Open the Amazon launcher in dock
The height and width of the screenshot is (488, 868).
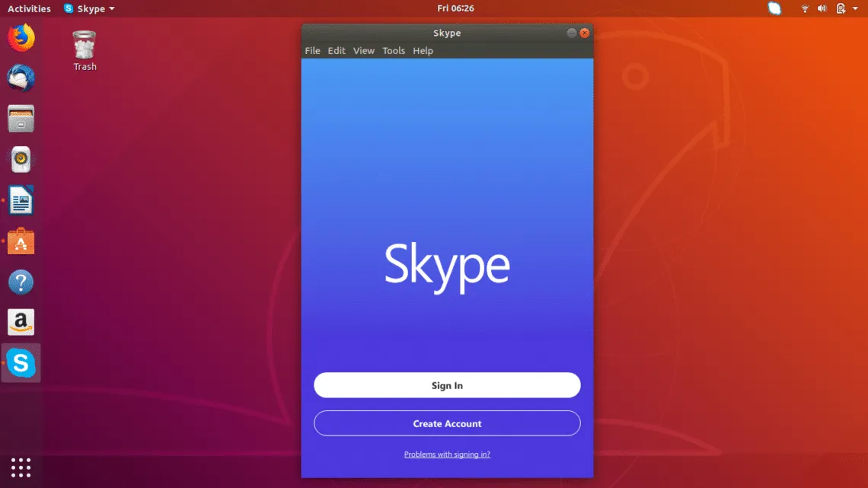pyautogui.click(x=21, y=322)
